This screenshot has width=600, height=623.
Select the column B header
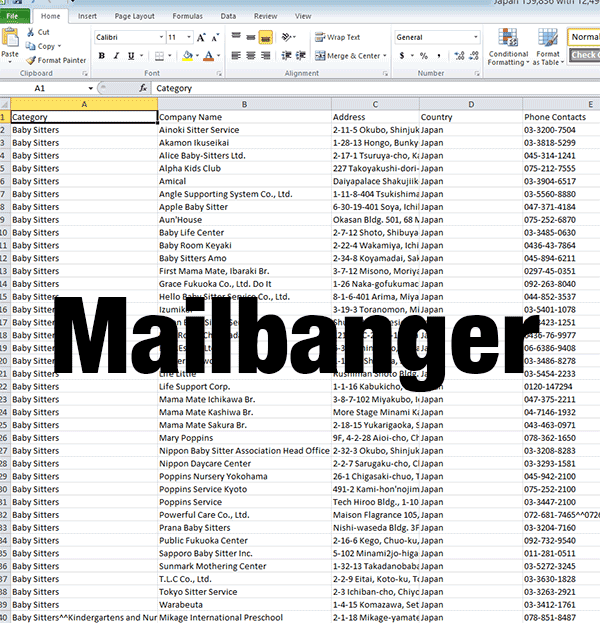(x=244, y=104)
